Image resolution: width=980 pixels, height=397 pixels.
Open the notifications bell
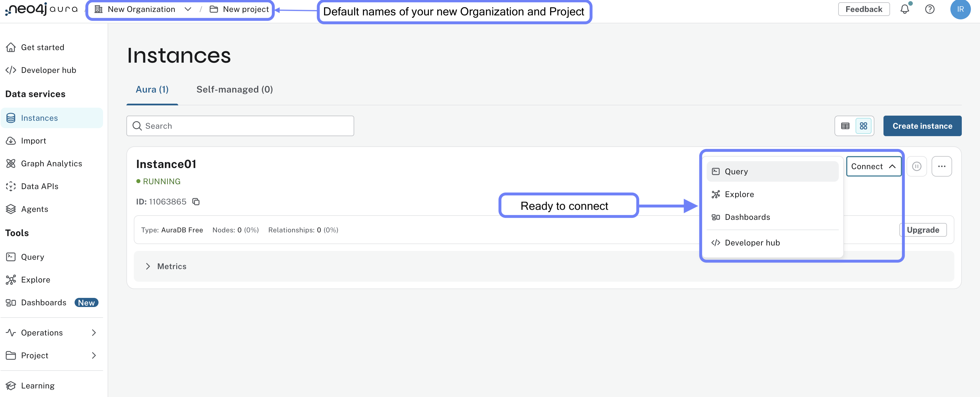point(905,9)
